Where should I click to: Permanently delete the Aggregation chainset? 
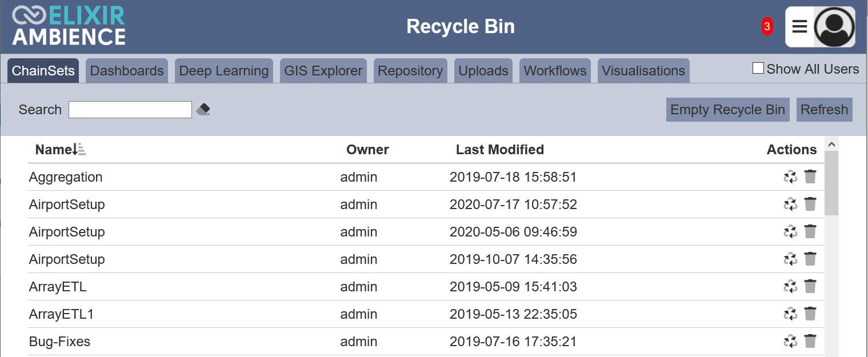(810, 177)
